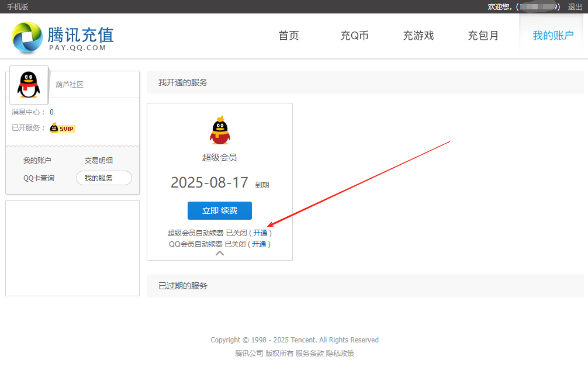Click the 2025-08-17 expiry date
The image size is (588, 374).
click(x=209, y=182)
